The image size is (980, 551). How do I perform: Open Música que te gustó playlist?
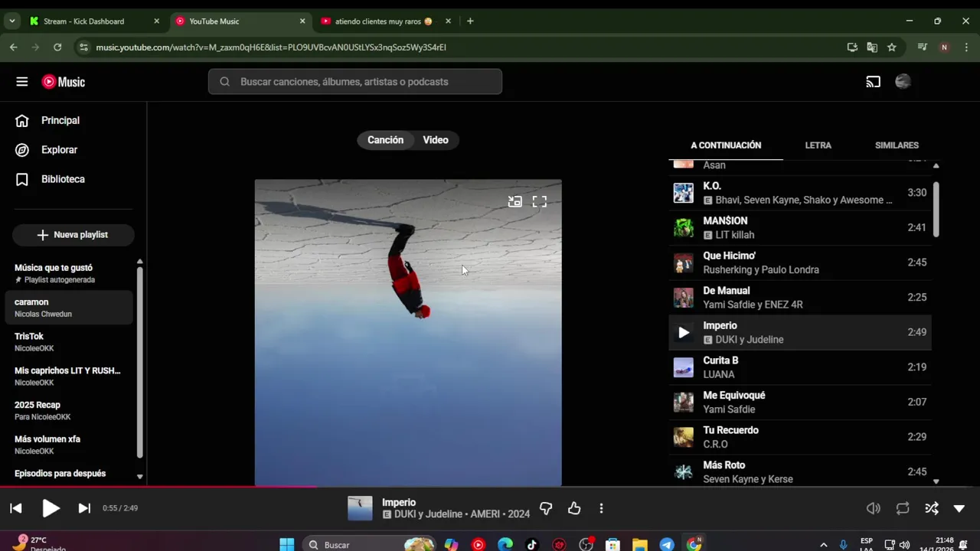coord(69,273)
